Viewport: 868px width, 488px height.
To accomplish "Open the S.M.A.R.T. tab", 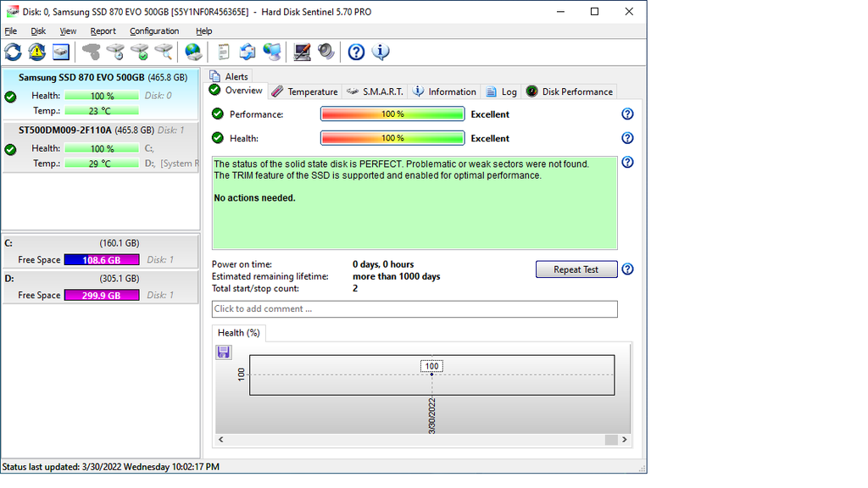I will 375,91.
